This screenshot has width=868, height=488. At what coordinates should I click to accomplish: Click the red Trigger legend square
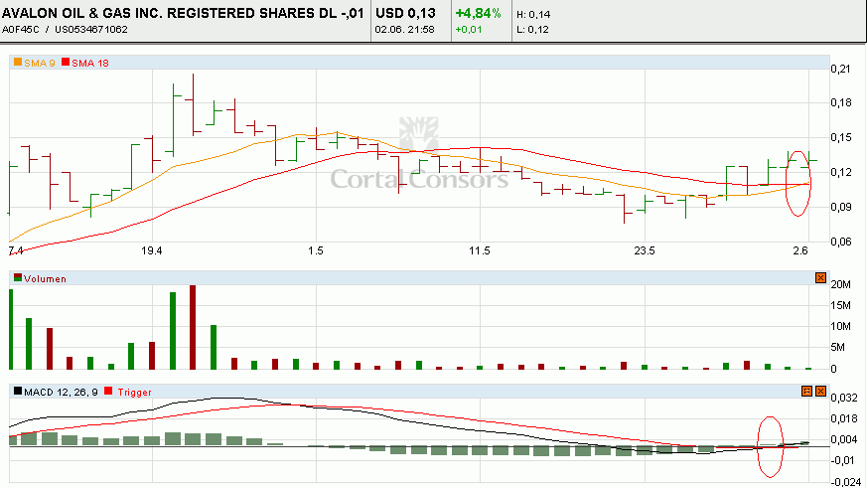[x=111, y=393]
